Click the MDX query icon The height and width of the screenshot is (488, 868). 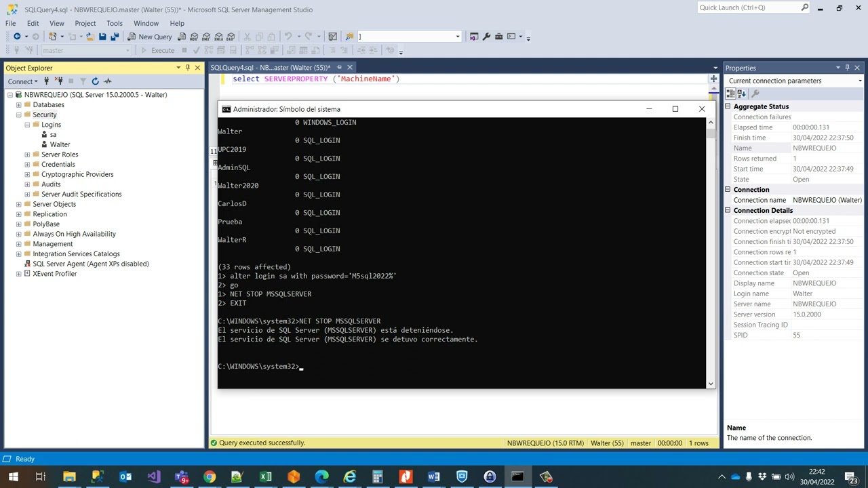tap(194, 37)
